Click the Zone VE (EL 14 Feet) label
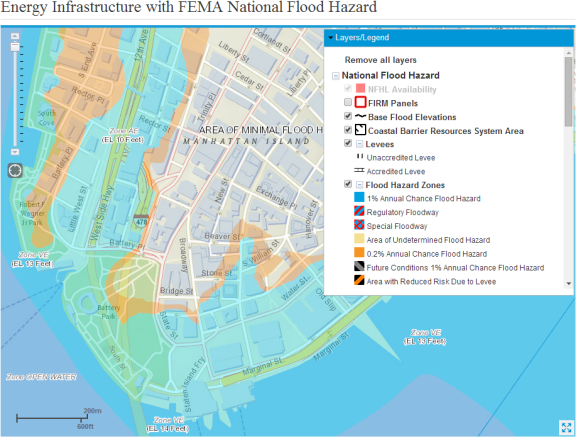 [168, 424]
